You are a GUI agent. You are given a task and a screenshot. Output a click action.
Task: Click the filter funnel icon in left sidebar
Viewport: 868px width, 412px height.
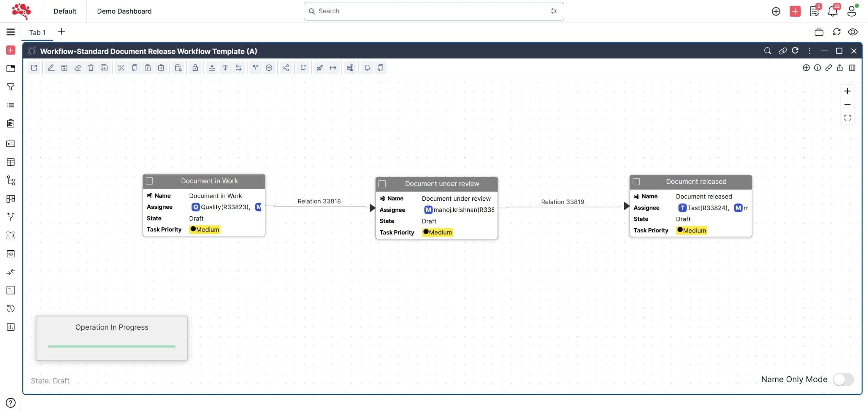(11, 87)
